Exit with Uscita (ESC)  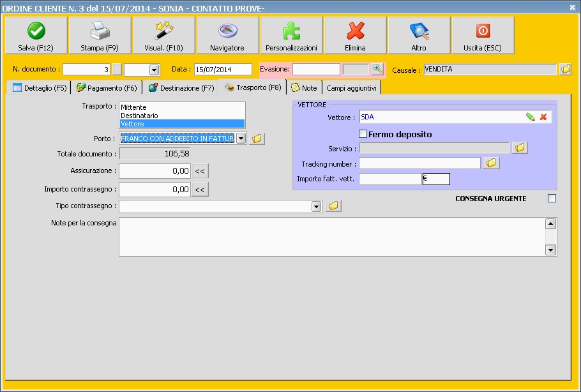click(x=483, y=36)
